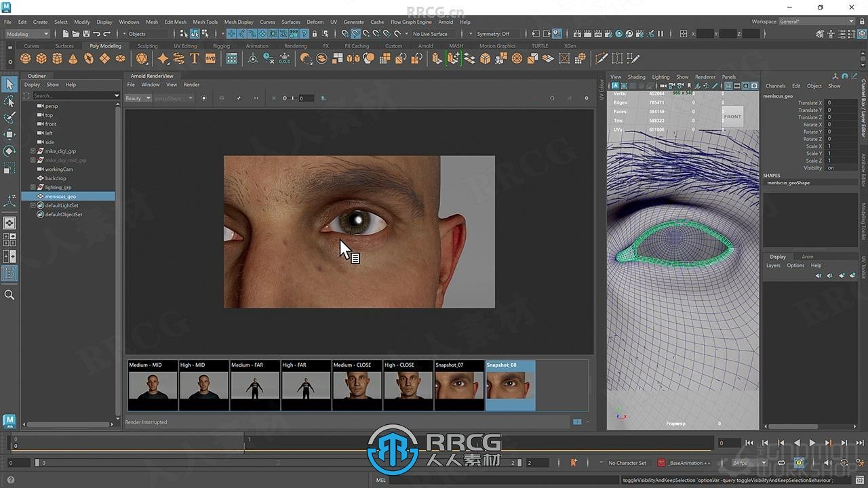Click the Multi-Cut tool shelf icon
The image size is (868, 488).
point(601,59)
